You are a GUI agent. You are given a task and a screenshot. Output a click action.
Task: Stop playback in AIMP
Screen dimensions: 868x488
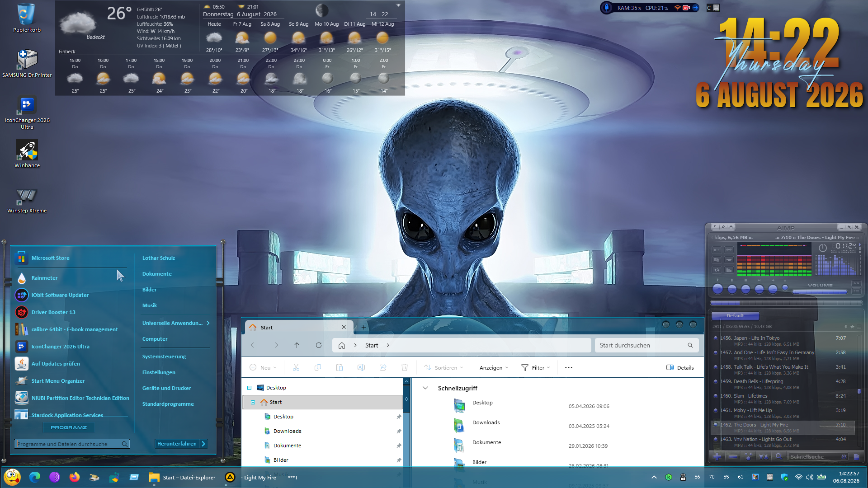(x=745, y=289)
